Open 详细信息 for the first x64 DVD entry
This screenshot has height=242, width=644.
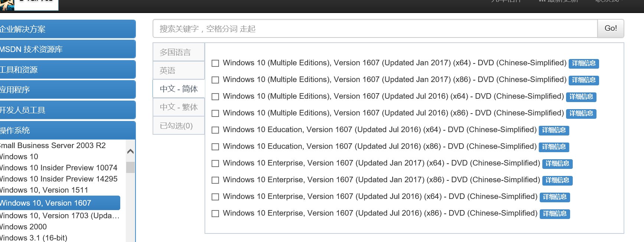584,63
